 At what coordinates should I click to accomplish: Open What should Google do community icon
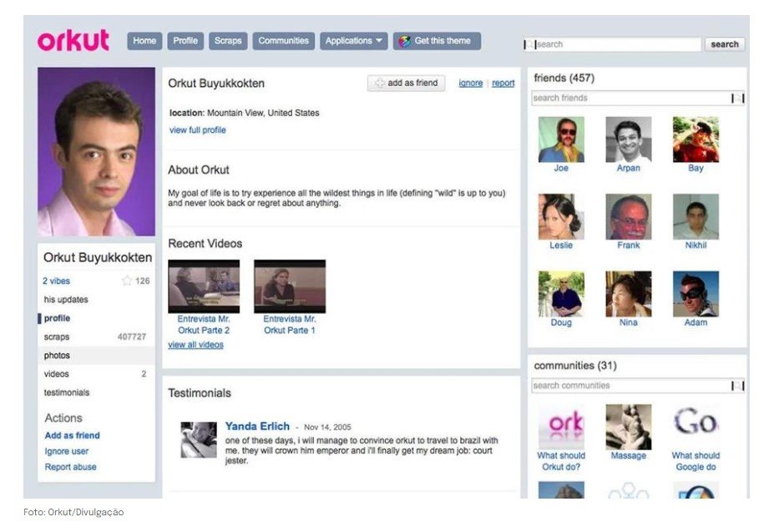[696, 427]
